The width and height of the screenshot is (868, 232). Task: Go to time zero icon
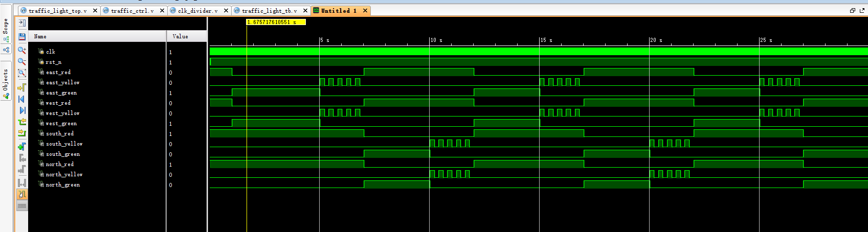[x=22, y=99]
